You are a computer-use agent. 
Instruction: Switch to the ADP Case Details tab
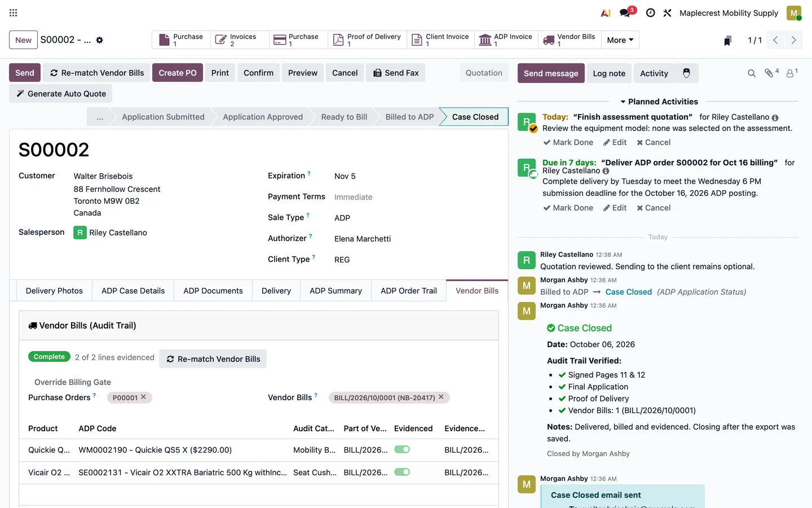(x=133, y=291)
